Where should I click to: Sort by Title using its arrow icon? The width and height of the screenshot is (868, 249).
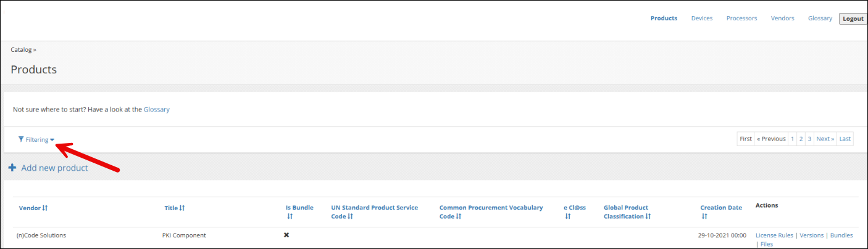182,208
